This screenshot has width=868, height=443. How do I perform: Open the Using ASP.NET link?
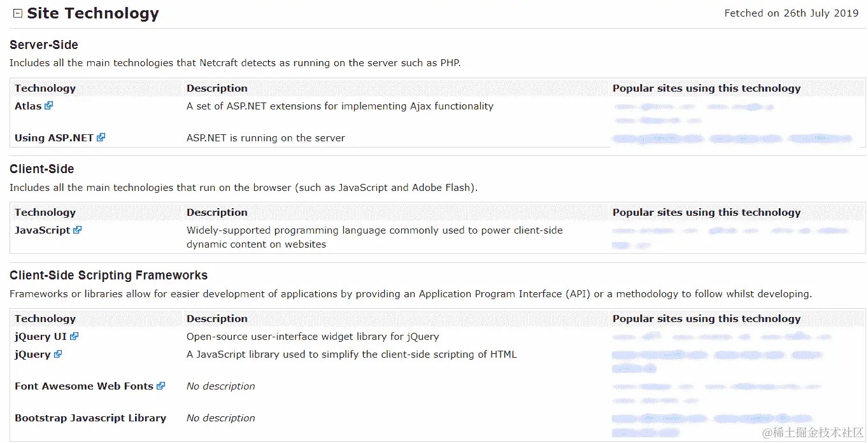click(x=54, y=138)
